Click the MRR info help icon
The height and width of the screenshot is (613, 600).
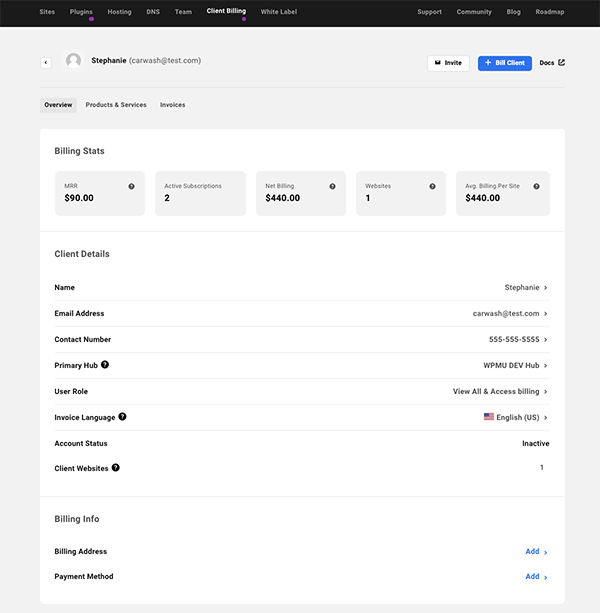pyautogui.click(x=131, y=186)
